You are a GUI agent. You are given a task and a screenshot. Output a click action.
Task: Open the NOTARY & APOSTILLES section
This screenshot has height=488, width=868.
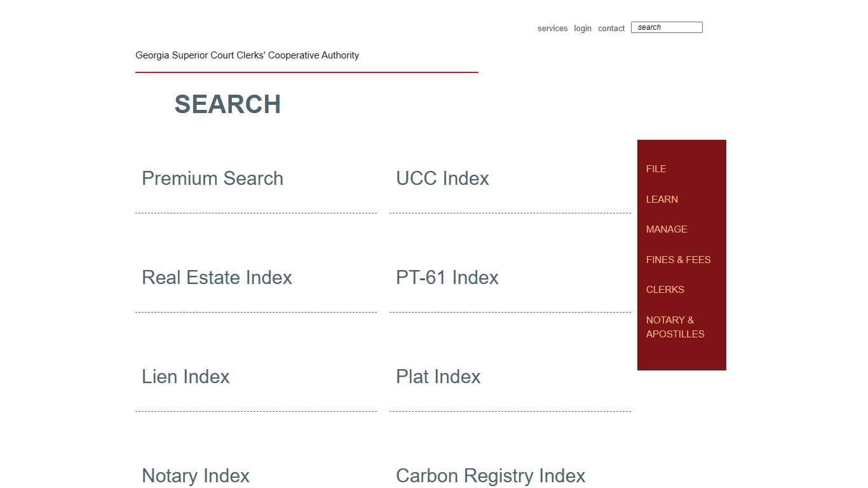[x=675, y=327]
